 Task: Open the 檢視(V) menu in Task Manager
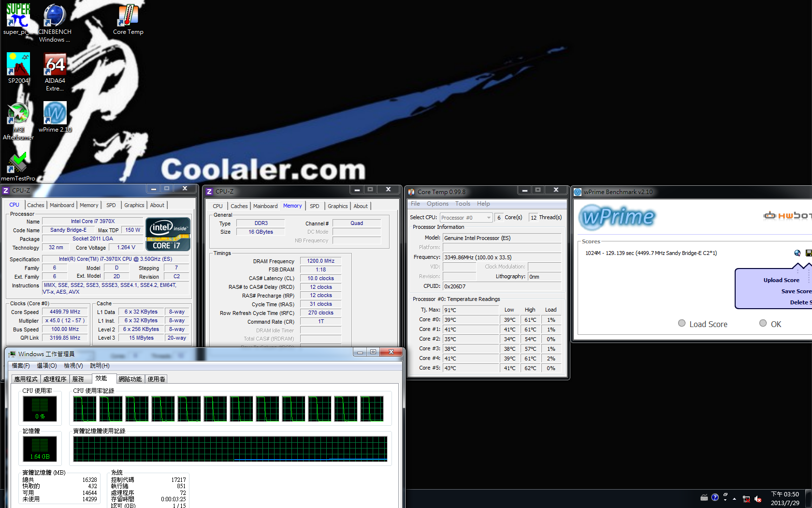[73, 366]
